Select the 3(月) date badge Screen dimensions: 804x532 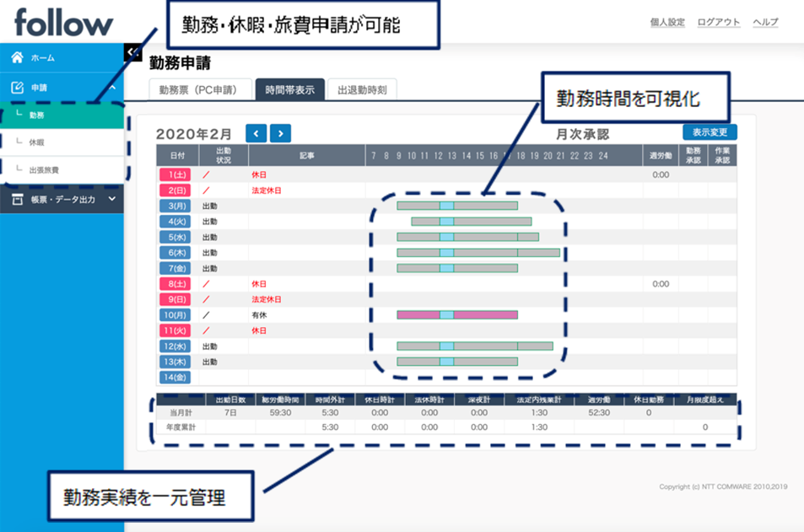click(175, 206)
